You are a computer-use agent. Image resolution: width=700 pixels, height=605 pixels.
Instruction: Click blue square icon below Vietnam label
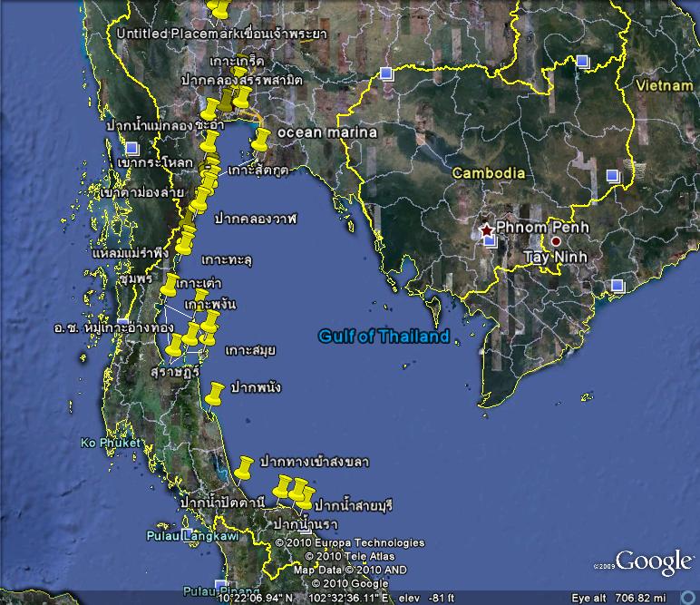point(613,176)
